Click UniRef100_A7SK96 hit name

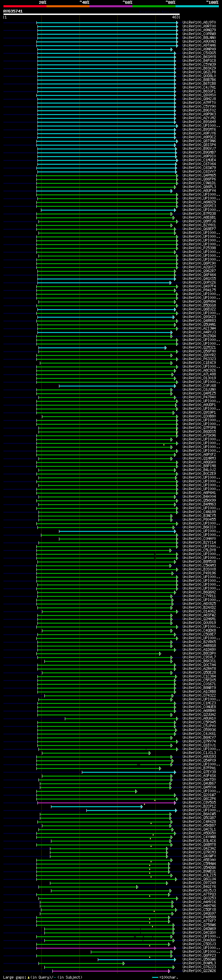[x=199, y=436]
